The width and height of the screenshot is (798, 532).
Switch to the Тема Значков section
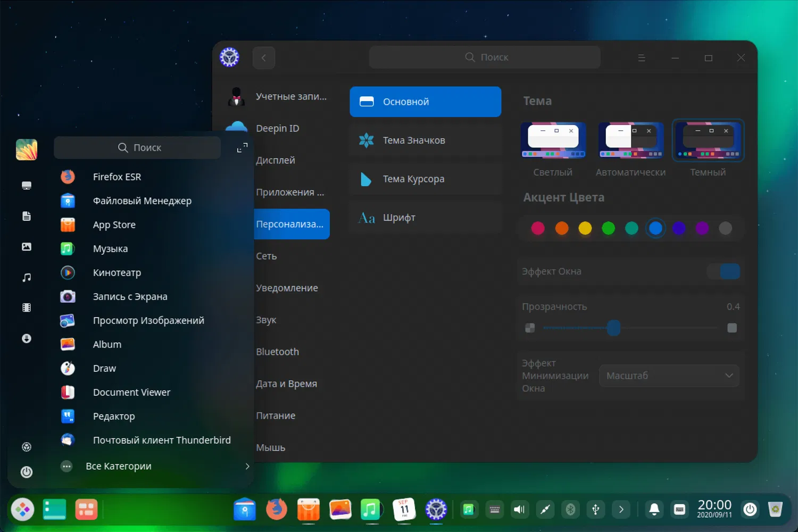(425, 140)
